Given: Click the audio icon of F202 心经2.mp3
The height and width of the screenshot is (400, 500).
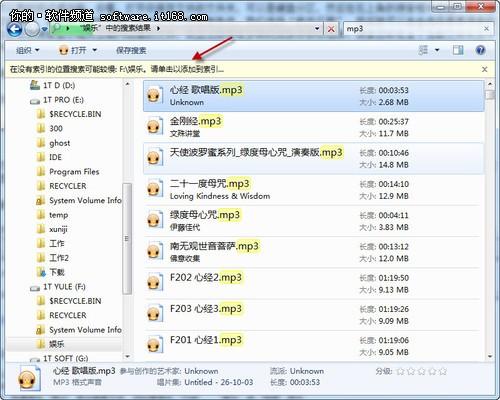Looking at the screenshot, I should (154, 283).
